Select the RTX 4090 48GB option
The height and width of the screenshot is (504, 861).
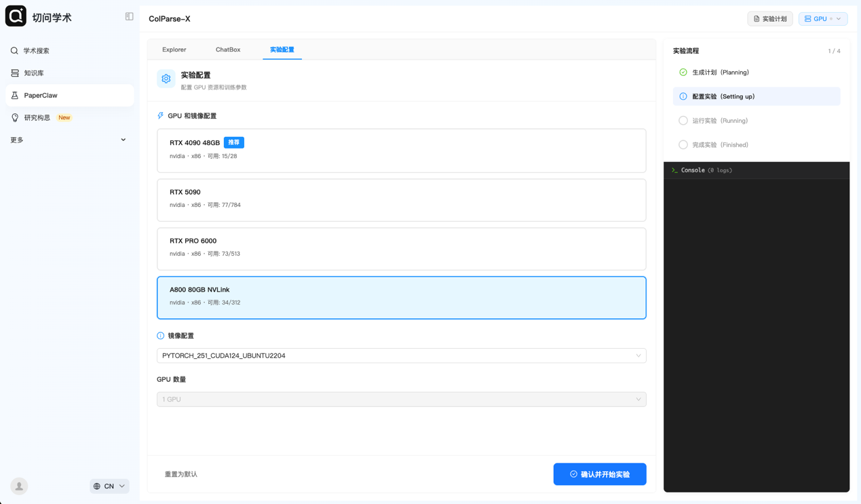click(401, 150)
